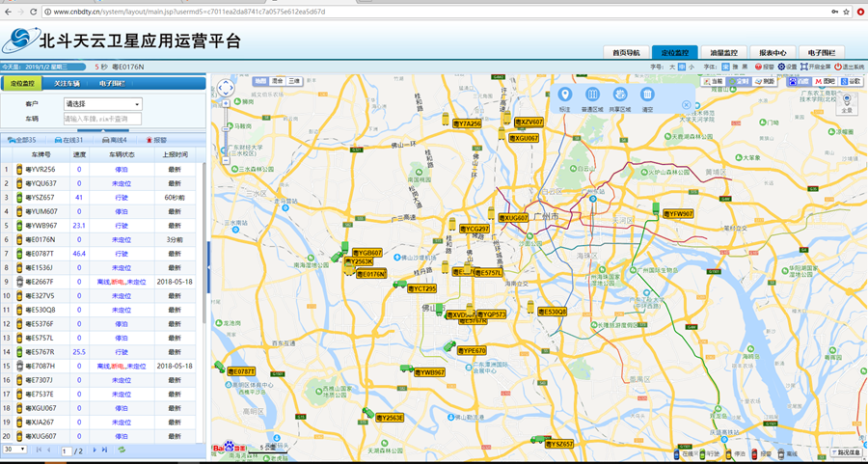Collapse the left panel via splitter handle
The image size is (868, 464).
208,255
